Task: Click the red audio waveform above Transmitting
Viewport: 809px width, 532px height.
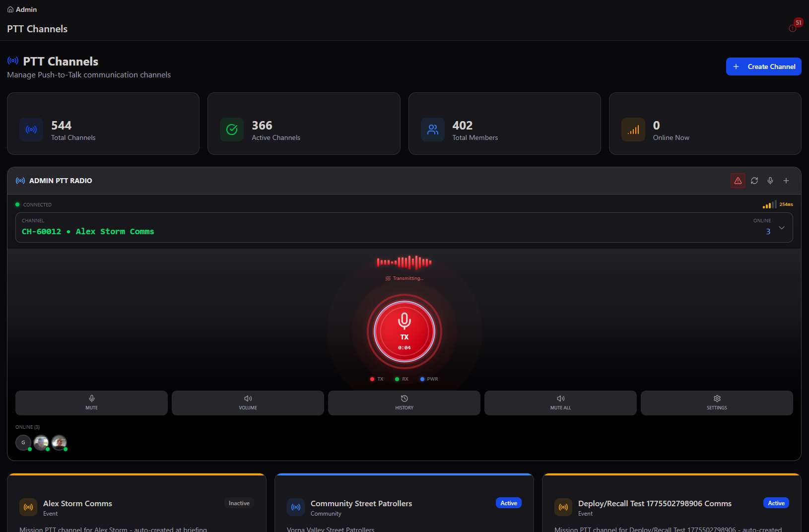Action: coord(404,262)
